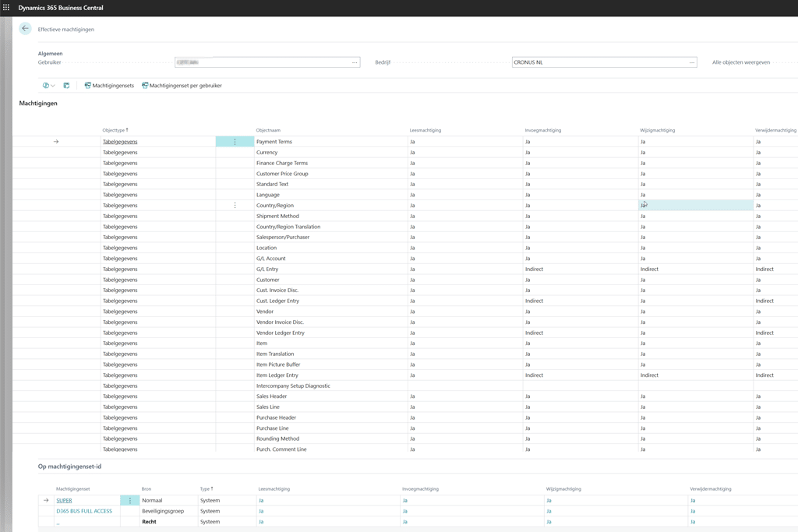Open the Gebruiker field lookup with the ellipsis
Screen dimensions: 798x532
click(355, 62)
